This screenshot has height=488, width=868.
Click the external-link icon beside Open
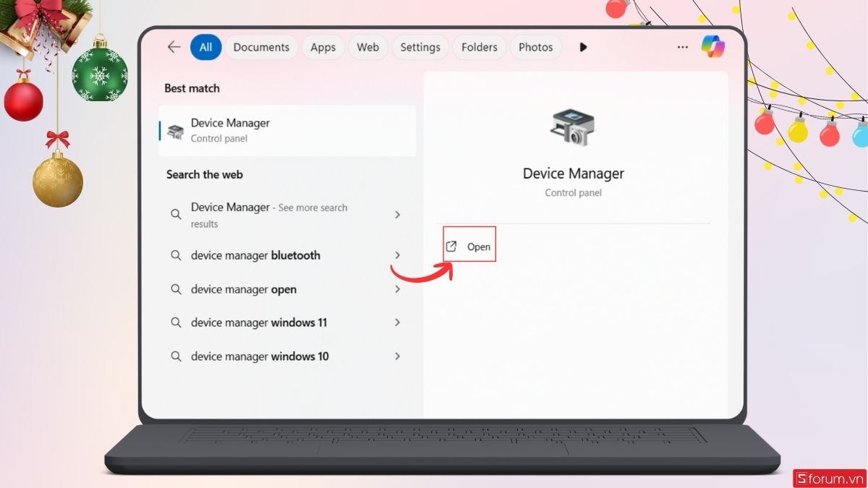pos(452,246)
